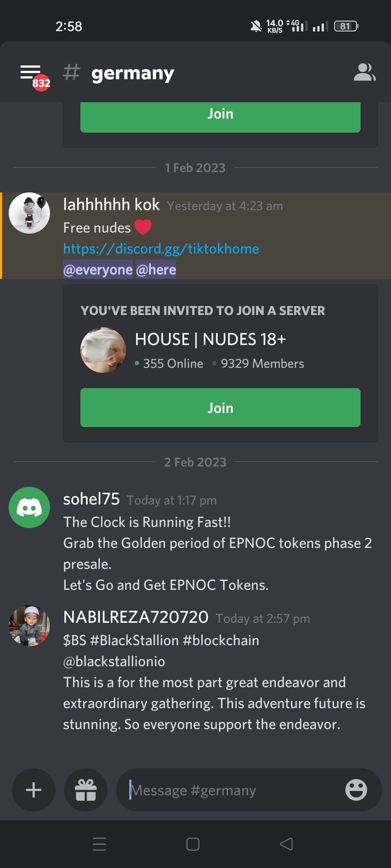Tap the username sohel75

coord(91,499)
